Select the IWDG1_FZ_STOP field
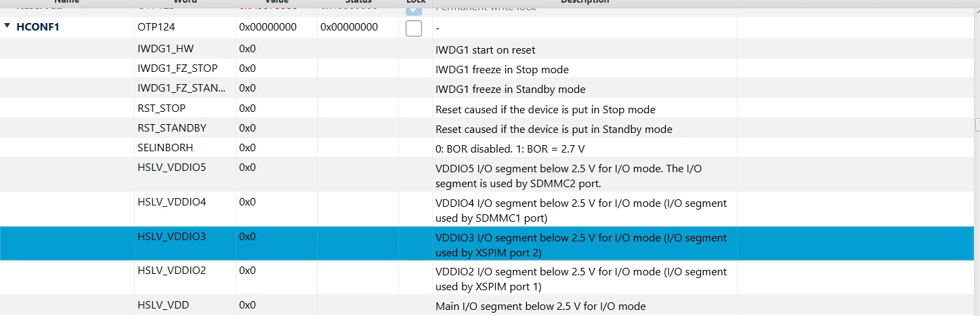The width and height of the screenshot is (980, 316). pyautogui.click(x=177, y=68)
